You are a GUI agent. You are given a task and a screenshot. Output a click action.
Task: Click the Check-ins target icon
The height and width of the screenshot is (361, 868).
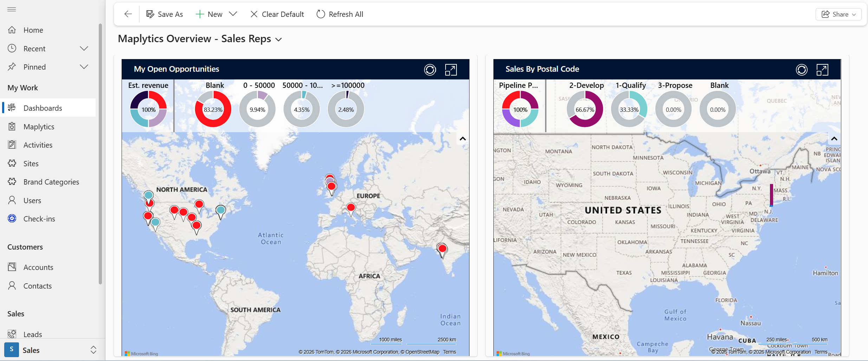tap(12, 218)
